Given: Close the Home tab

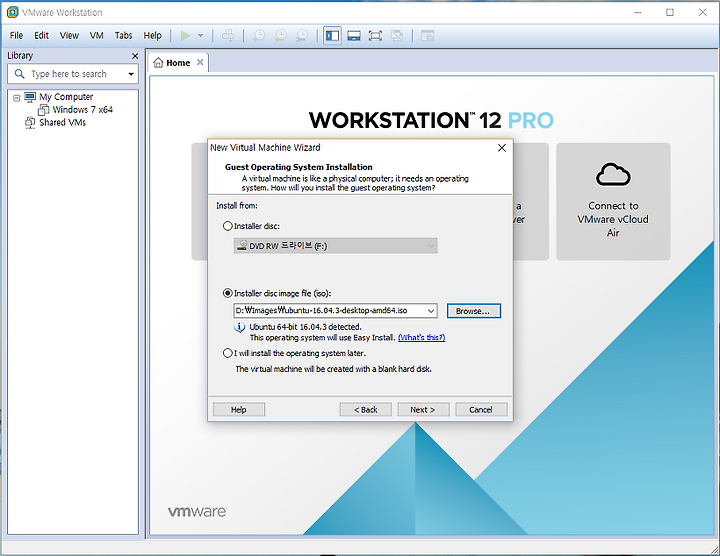Looking at the screenshot, I should [x=200, y=62].
